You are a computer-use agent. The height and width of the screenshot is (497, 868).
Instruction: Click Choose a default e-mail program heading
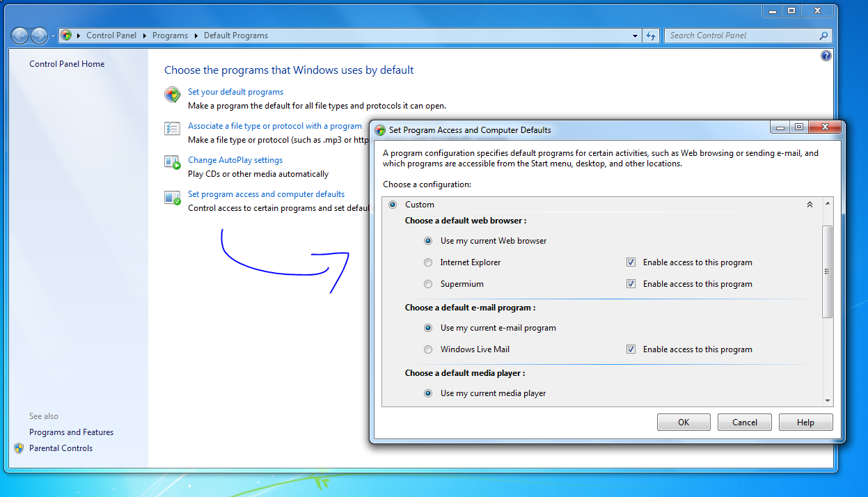pyautogui.click(x=471, y=308)
